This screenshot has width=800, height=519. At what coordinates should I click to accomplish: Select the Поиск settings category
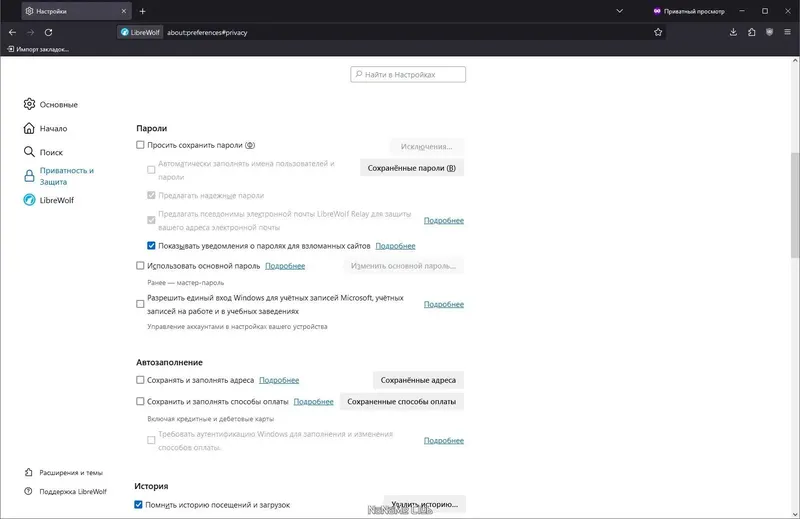point(43,152)
